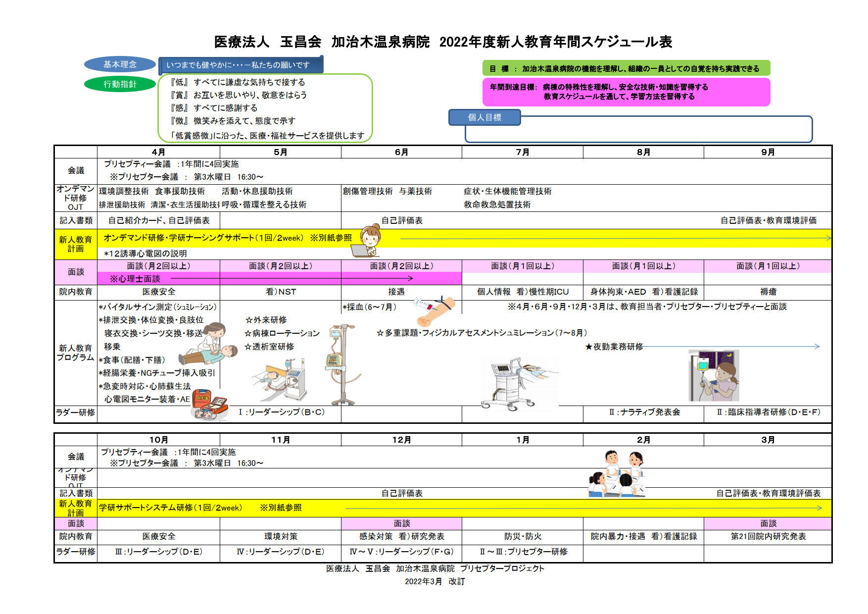Click the 10月 column header

[x=158, y=440]
